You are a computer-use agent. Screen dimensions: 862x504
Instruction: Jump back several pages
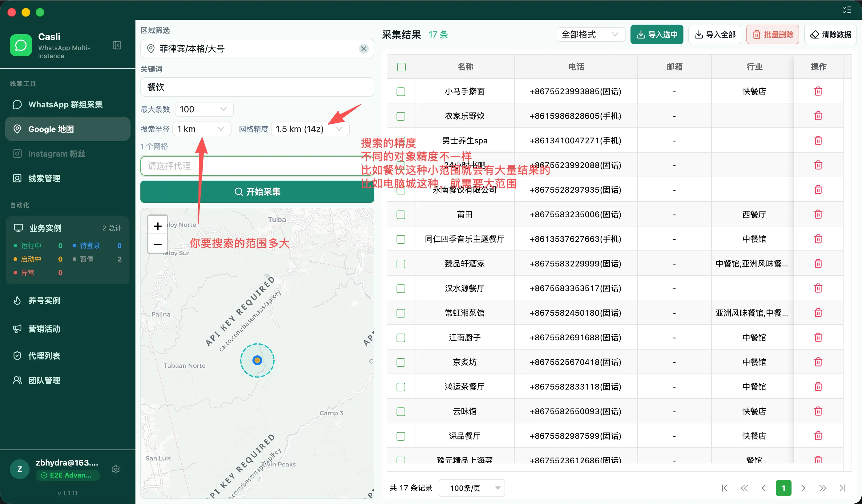coord(744,488)
